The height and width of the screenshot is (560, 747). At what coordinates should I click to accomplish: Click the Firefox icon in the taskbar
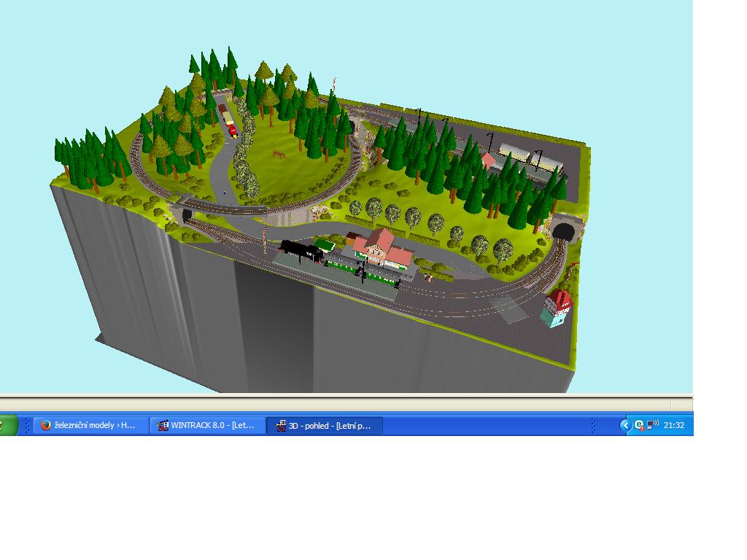(x=46, y=425)
